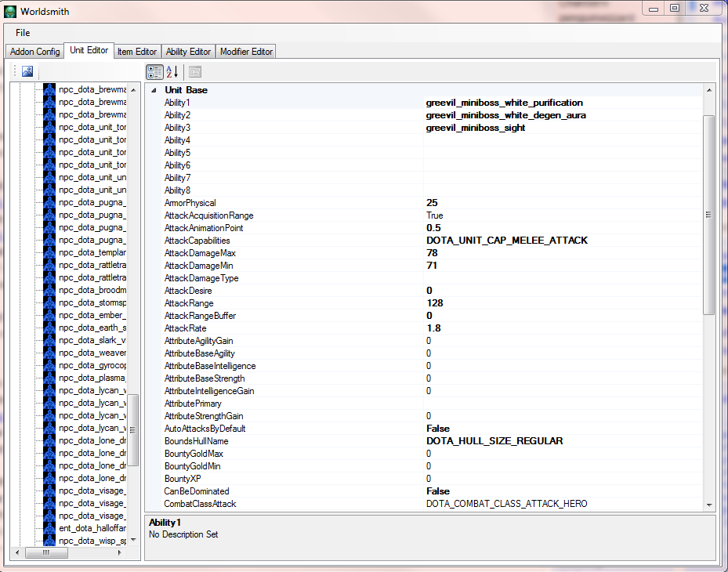728x572 pixels.
Task: Click the Worldsmith app icon in title bar
Action: (x=9, y=12)
